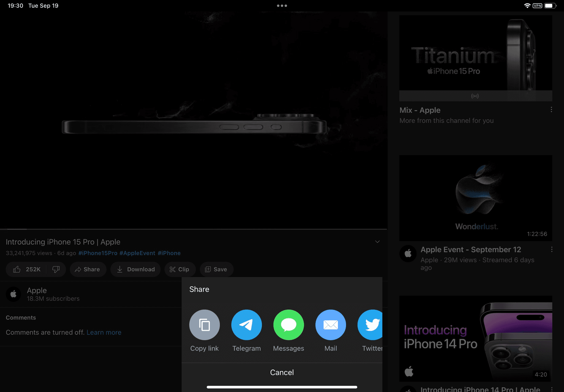564x392 pixels.
Task: Tap the Copy link share icon
Action: click(x=204, y=325)
